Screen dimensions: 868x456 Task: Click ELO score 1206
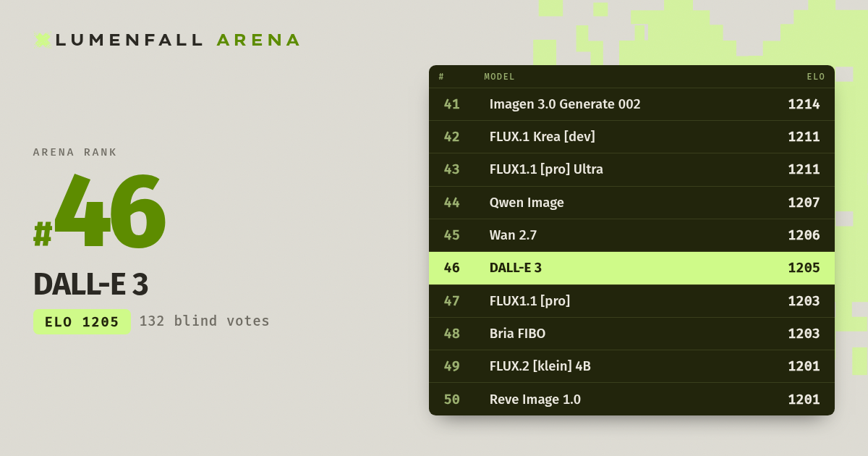point(804,235)
